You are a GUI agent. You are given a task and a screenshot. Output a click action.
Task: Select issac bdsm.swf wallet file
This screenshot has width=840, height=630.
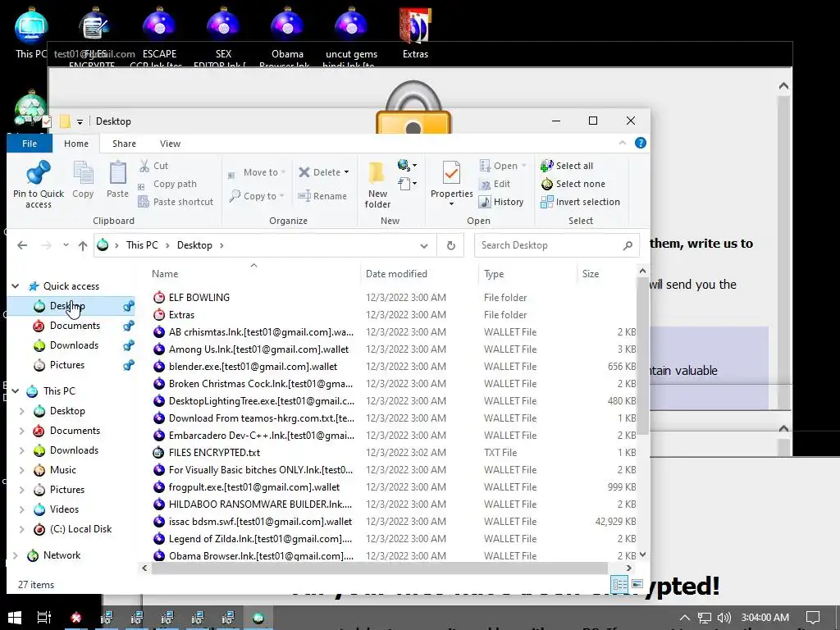[260, 521]
